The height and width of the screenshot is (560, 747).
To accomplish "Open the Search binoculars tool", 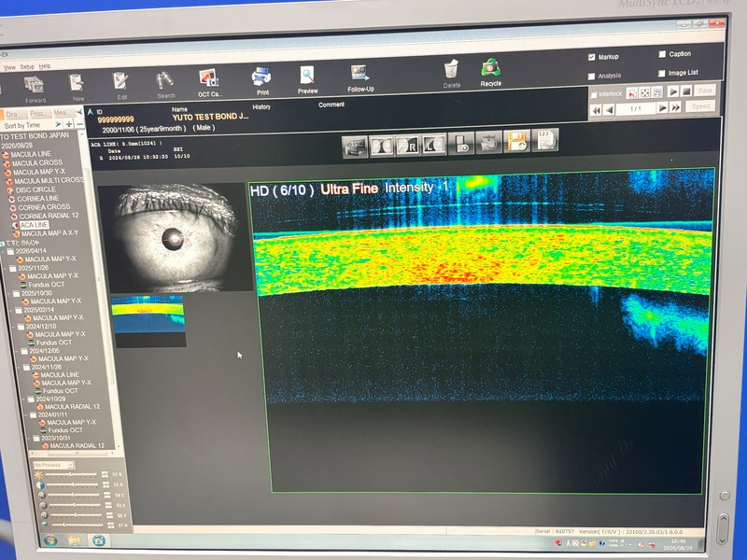I will coord(164,80).
